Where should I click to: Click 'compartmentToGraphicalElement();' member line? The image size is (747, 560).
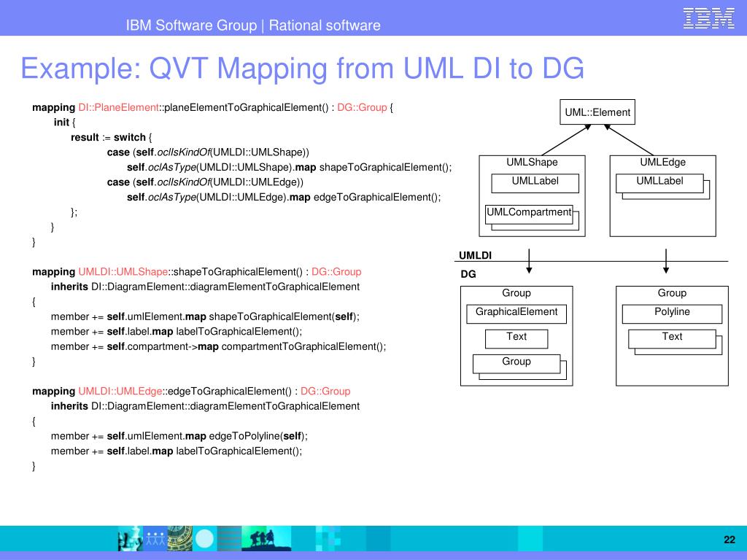219,346
